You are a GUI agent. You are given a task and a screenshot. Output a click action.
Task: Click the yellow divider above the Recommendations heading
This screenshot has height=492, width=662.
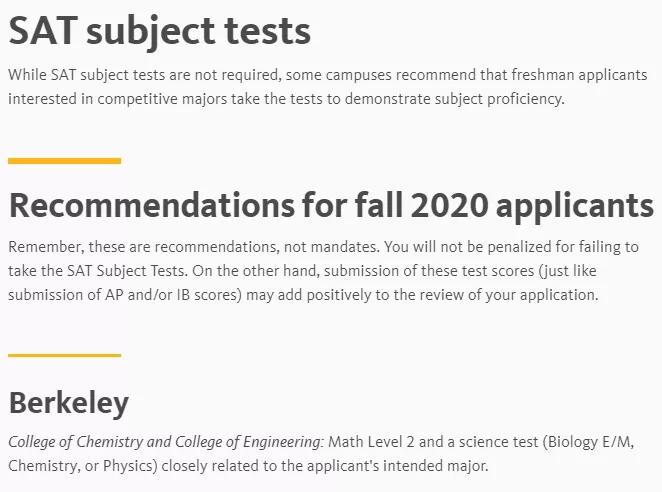click(64, 160)
